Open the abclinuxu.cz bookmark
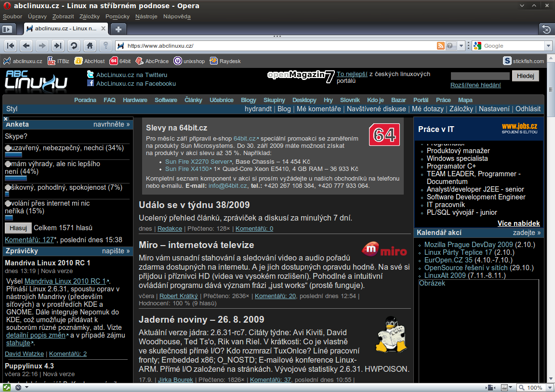 tap(23, 61)
